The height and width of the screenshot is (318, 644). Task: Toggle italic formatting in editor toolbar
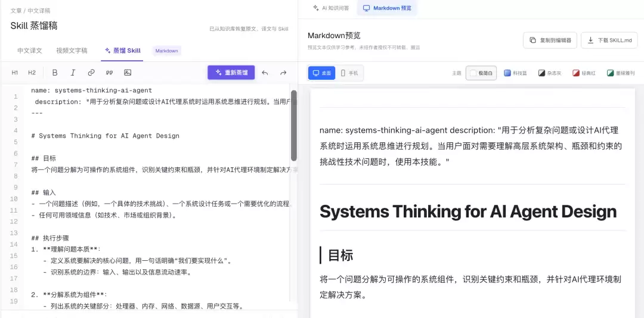[x=73, y=73]
